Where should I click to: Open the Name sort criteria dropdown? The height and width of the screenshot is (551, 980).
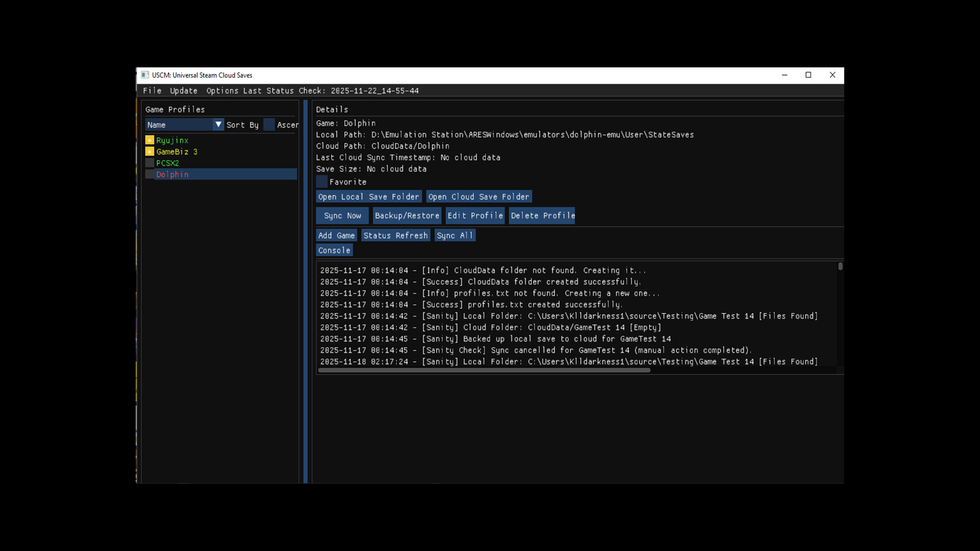(218, 124)
